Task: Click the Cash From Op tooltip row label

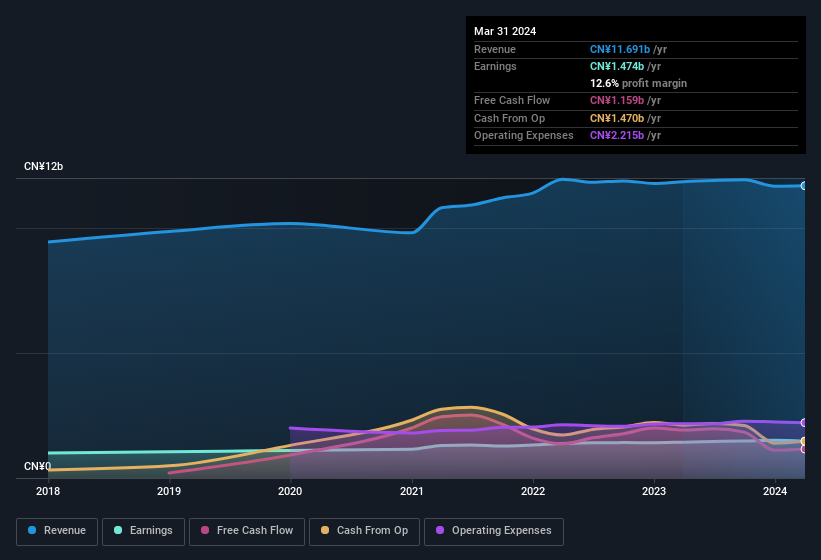Action: click(509, 118)
